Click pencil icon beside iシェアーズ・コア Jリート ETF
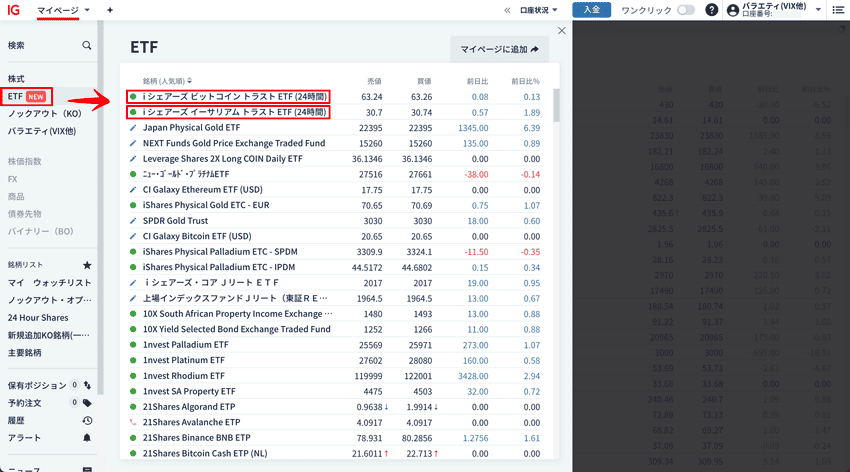The width and height of the screenshot is (850, 472). (x=133, y=283)
